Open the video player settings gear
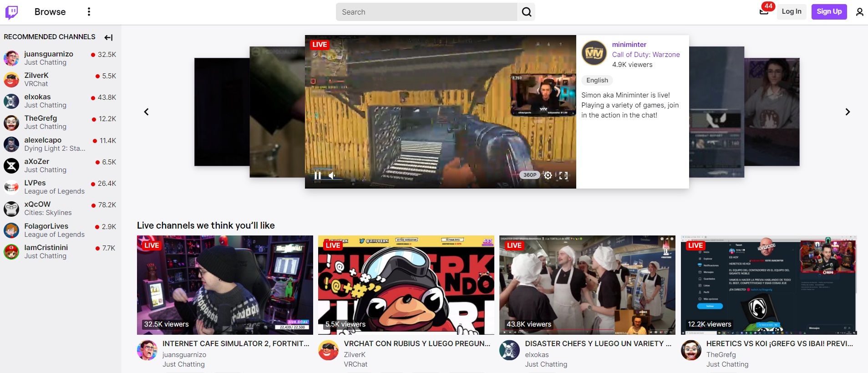This screenshot has width=868, height=373. click(548, 175)
